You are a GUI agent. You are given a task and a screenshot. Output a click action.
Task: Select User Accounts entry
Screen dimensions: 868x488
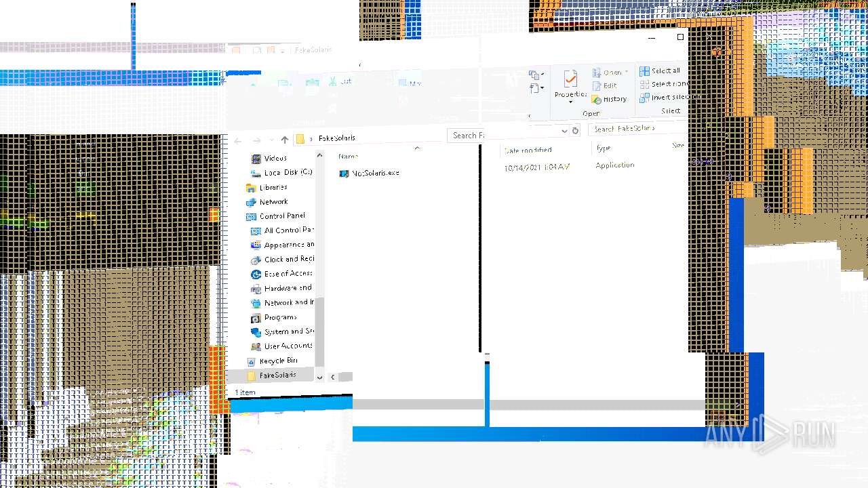pos(282,346)
